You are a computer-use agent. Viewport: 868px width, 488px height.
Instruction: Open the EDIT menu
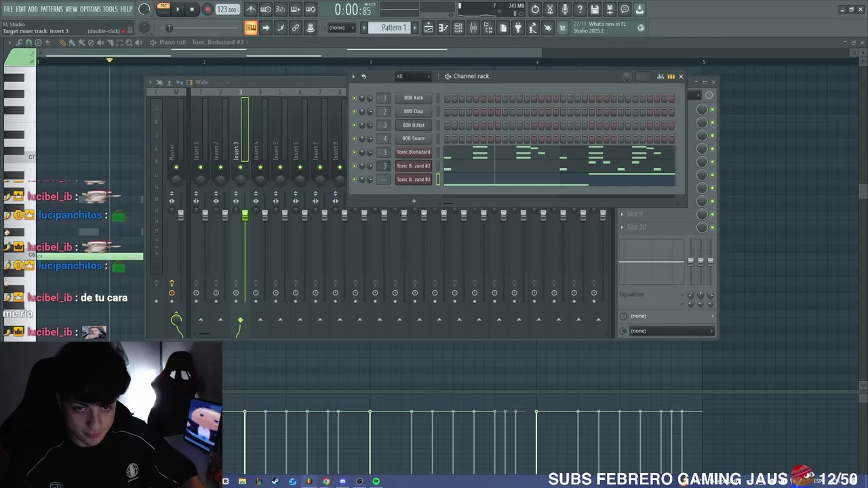click(x=21, y=9)
